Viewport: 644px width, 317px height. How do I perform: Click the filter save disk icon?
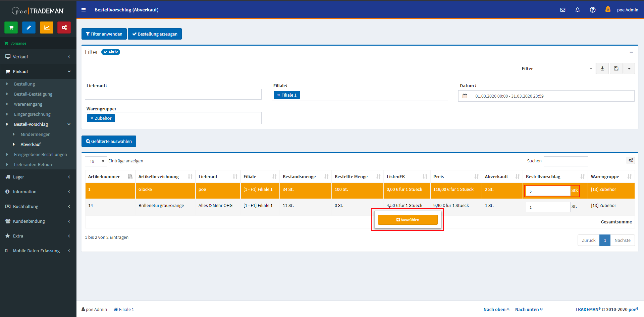[616, 68]
